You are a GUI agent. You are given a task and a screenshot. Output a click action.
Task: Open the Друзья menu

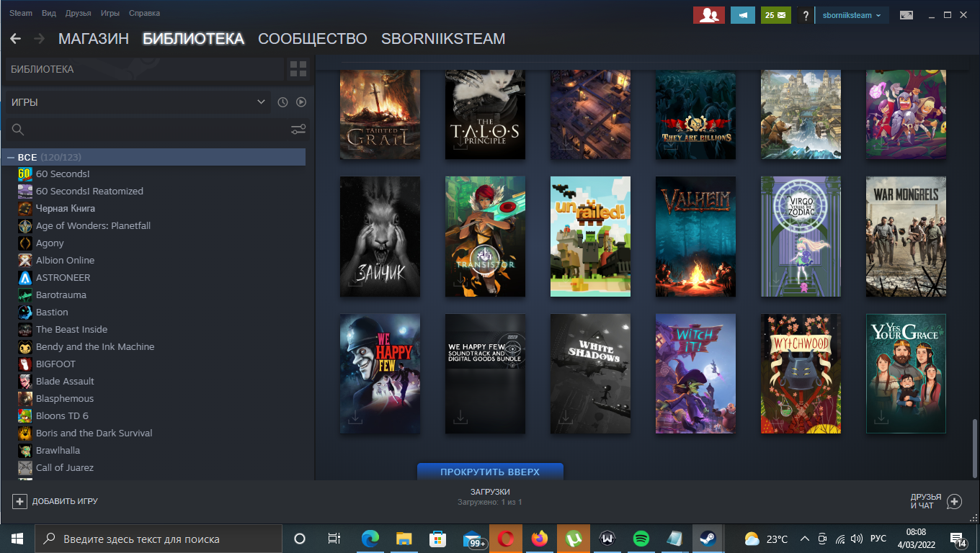coord(78,13)
